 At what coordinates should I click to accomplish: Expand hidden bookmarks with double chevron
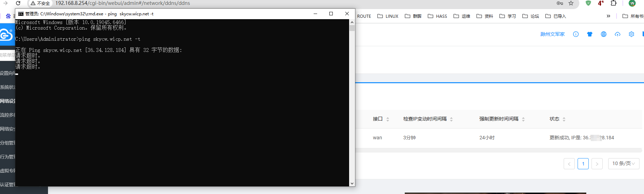609,16
